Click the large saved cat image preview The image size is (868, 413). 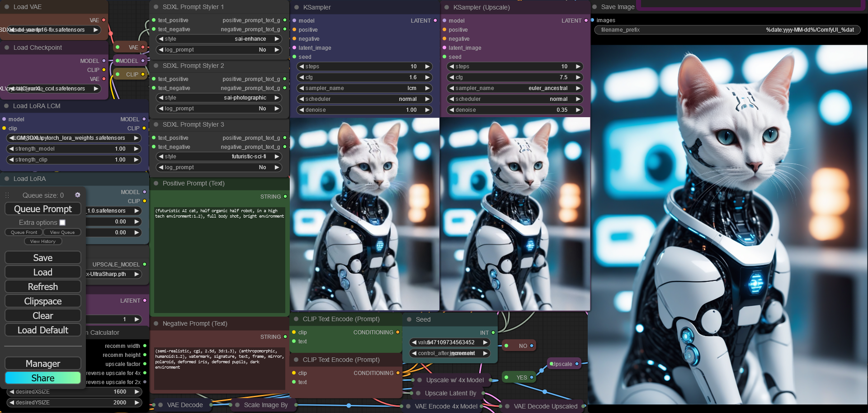[x=729, y=224]
